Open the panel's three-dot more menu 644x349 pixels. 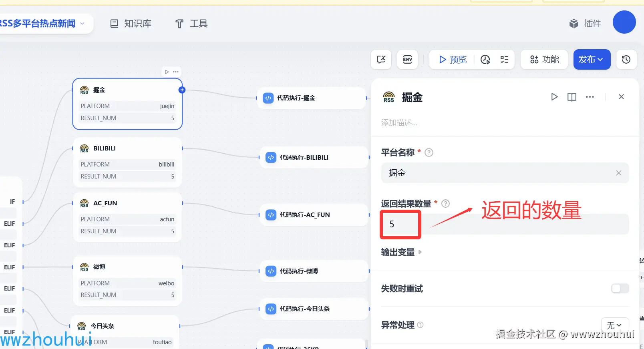590,97
